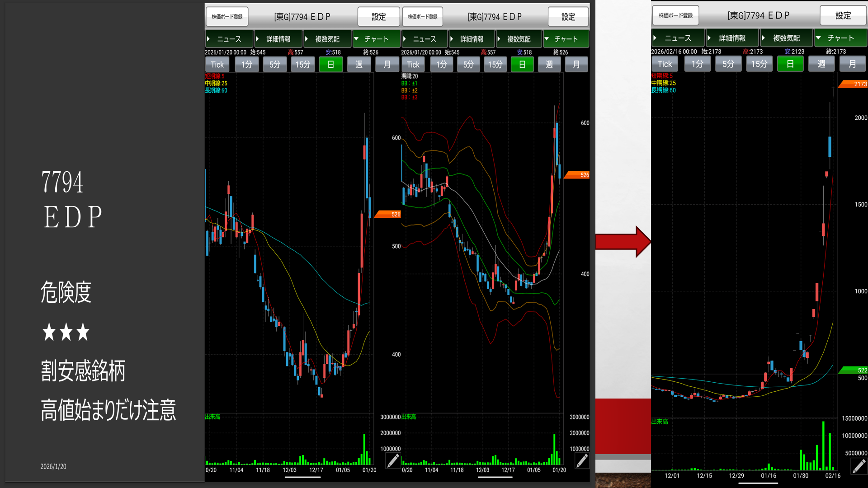Expand the ニュース section in right panel
The height and width of the screenshot is (488, 868).
tap(677, 38)
